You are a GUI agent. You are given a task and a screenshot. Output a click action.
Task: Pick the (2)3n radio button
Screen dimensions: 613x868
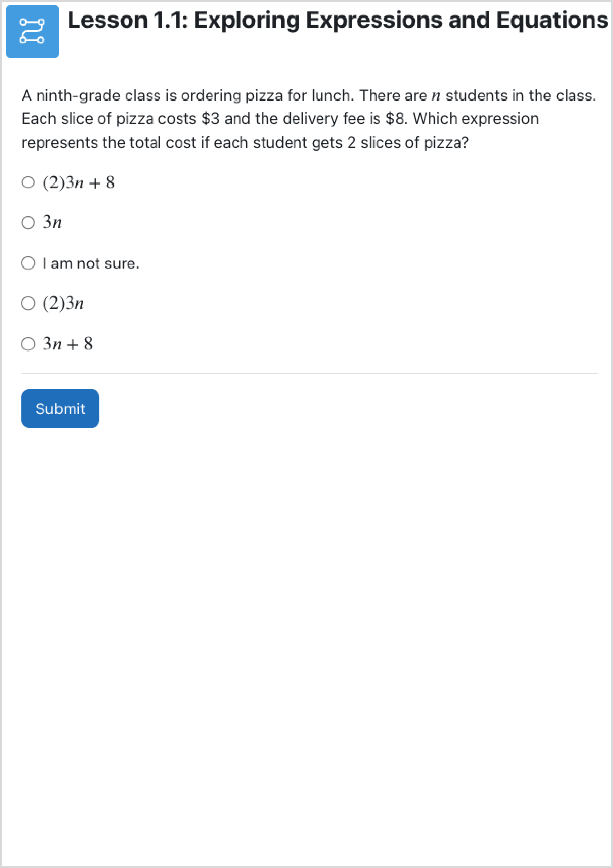[x=28, y=303]
